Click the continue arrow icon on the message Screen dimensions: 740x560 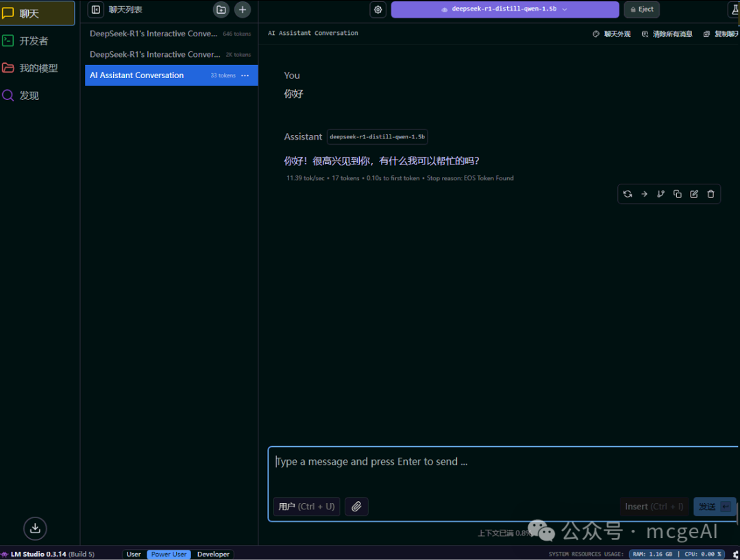point(644,194)
